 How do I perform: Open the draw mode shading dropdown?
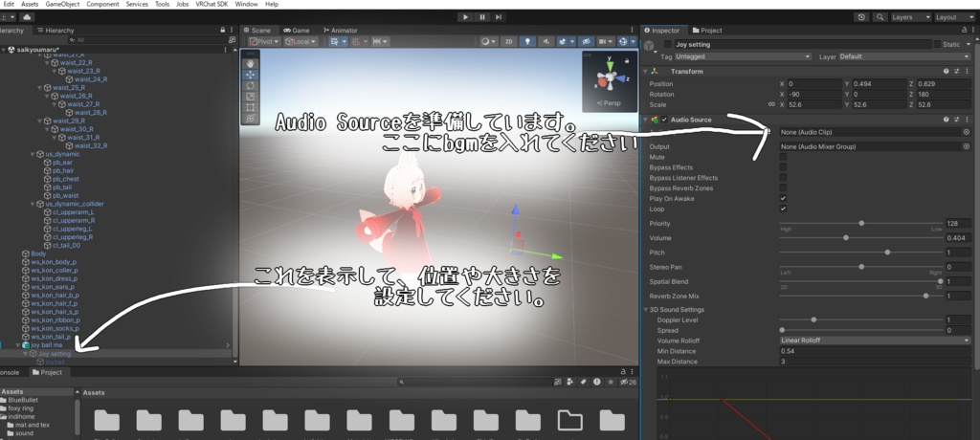pos(488,41)
